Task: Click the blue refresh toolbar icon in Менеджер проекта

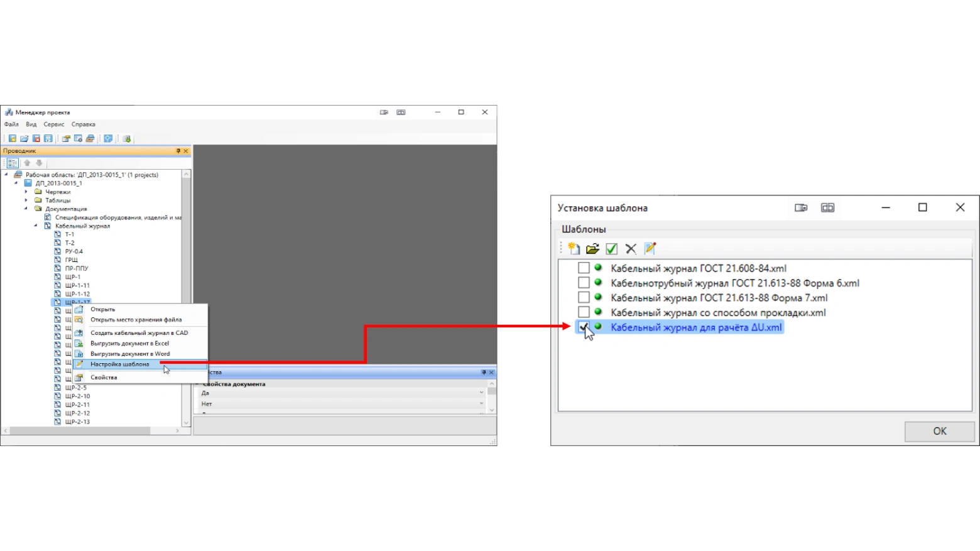Action: click(108, 139)
